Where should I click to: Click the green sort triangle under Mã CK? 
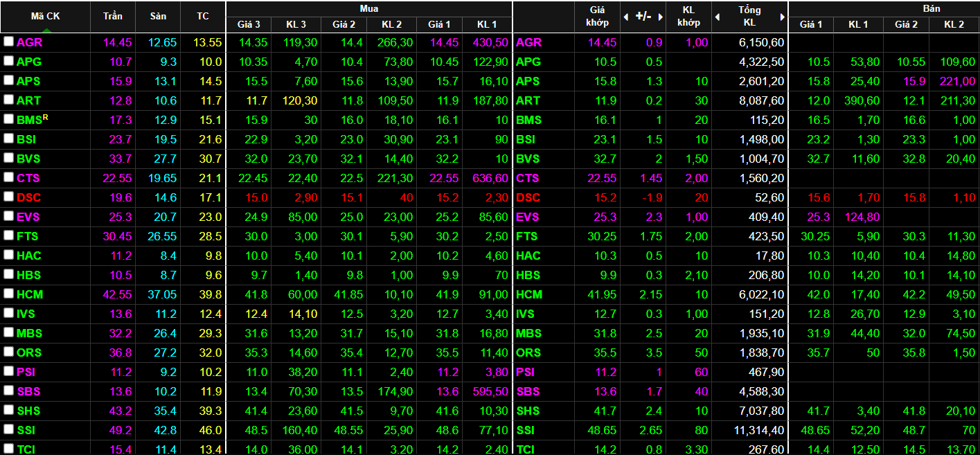point(45,29)
